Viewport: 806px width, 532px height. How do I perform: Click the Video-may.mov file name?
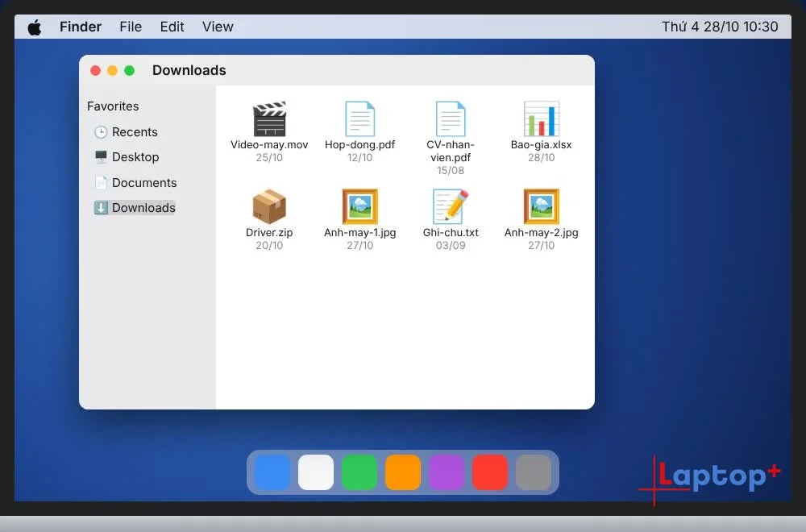click(x=269, y=144)
